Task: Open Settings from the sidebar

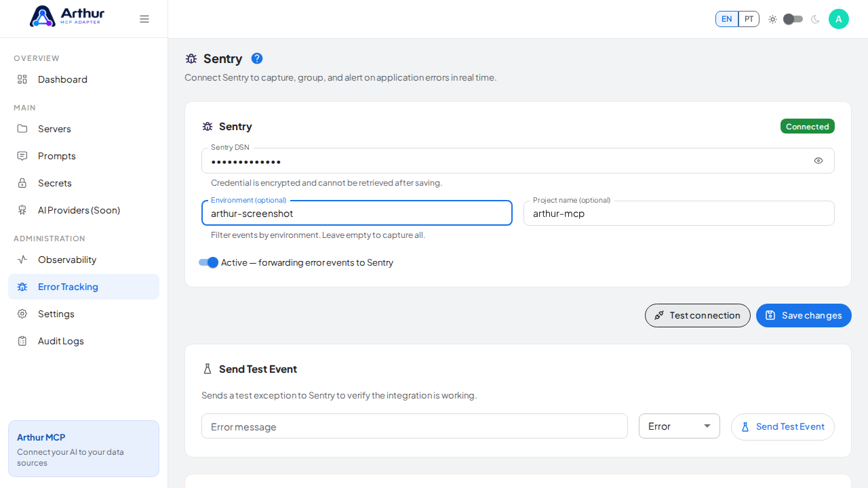Action: tap(83, 314)
